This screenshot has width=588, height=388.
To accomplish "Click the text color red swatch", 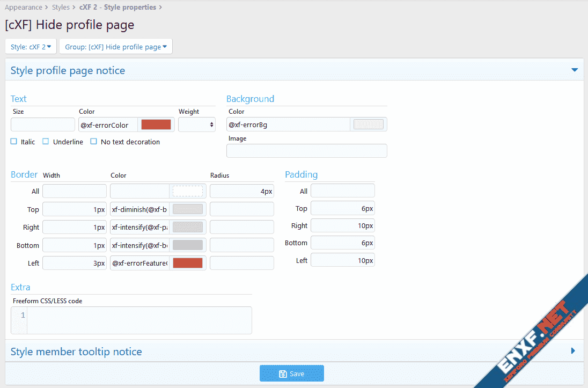I will pos(156,125).
